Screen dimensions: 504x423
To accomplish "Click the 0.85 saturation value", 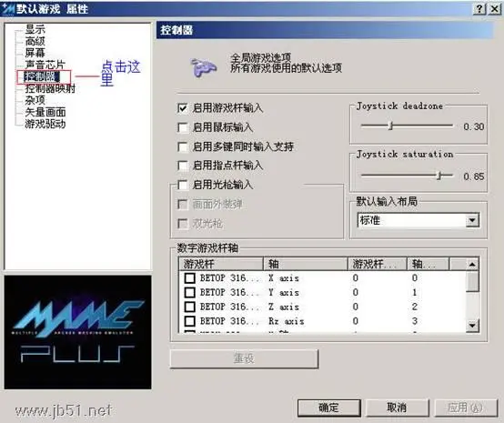I will tap(474, 176).
